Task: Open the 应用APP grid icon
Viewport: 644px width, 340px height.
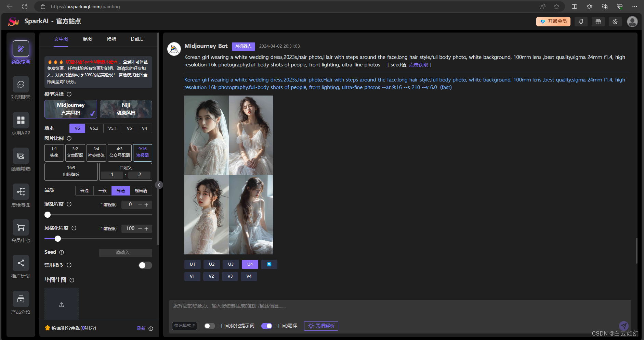Action: pos(21,120)
